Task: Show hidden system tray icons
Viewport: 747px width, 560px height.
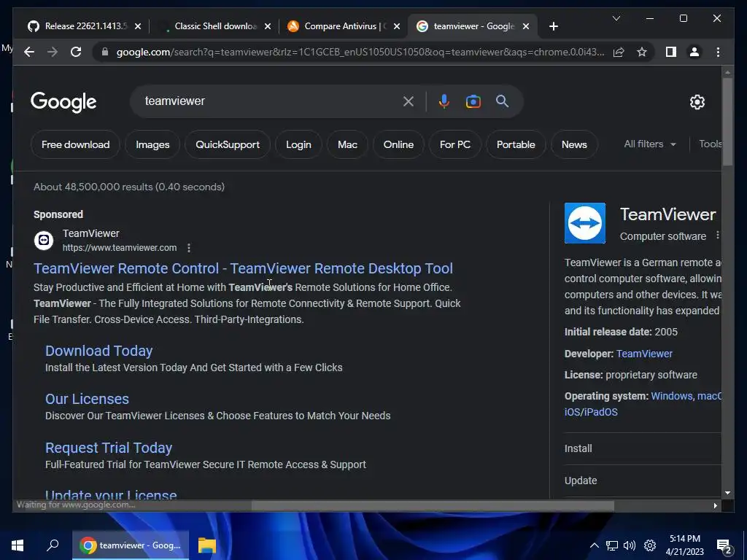Action: (x=594, y=545)
